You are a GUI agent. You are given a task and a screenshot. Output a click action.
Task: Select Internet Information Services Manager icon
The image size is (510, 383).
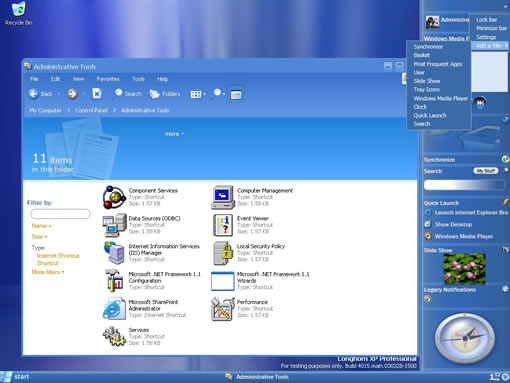[114, 253]
